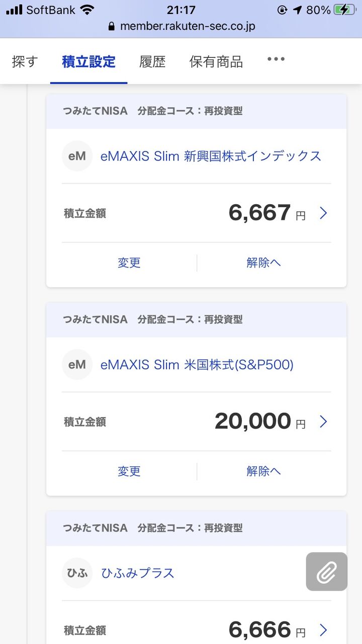Open the ひふみプラス fund link
This screenshot has height=644, width=362.
138,573
